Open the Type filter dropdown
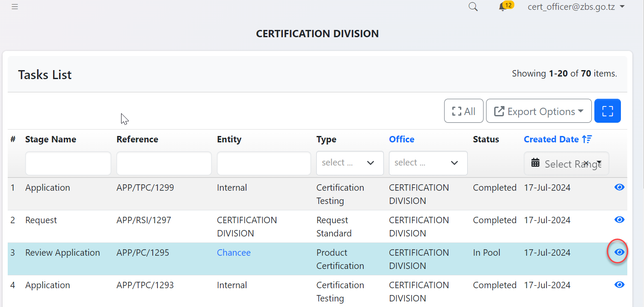Image resolution: width=644 pixels, height=307 pixels. [x=350, y=163]
